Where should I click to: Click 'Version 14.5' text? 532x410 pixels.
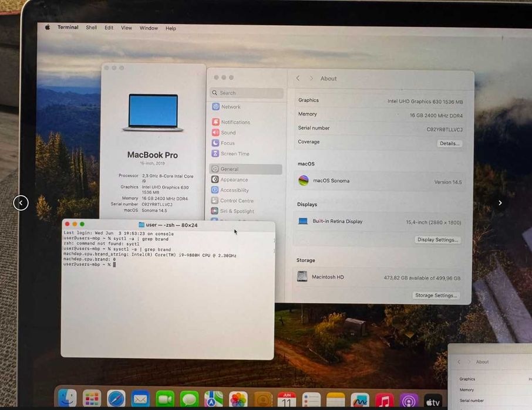coord(448,182)
